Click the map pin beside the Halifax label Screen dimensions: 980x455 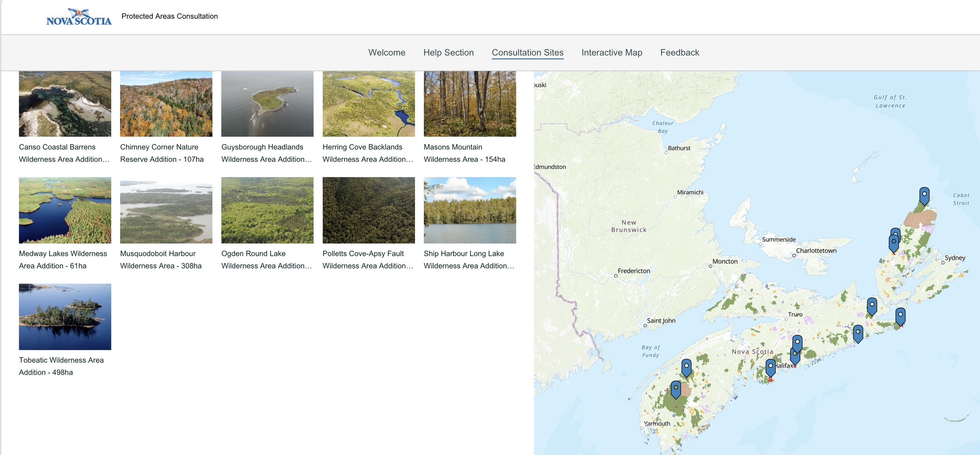[x=771, y=368]
